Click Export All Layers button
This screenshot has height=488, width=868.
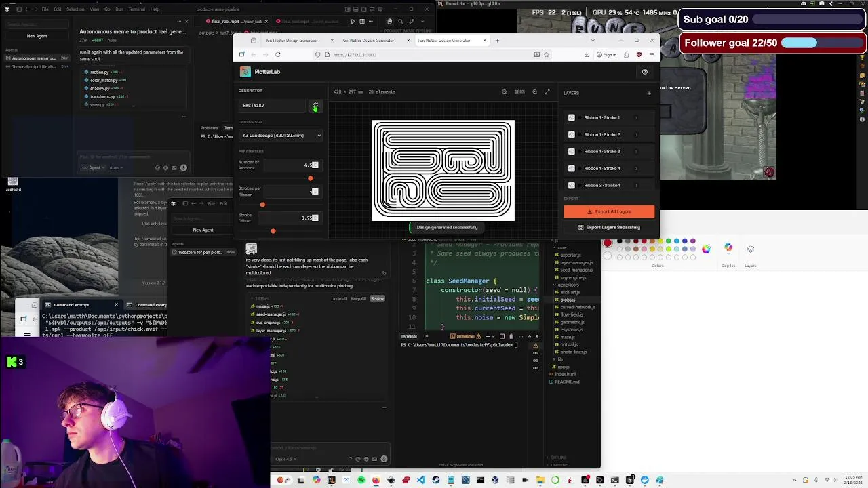tap(609, 211)
